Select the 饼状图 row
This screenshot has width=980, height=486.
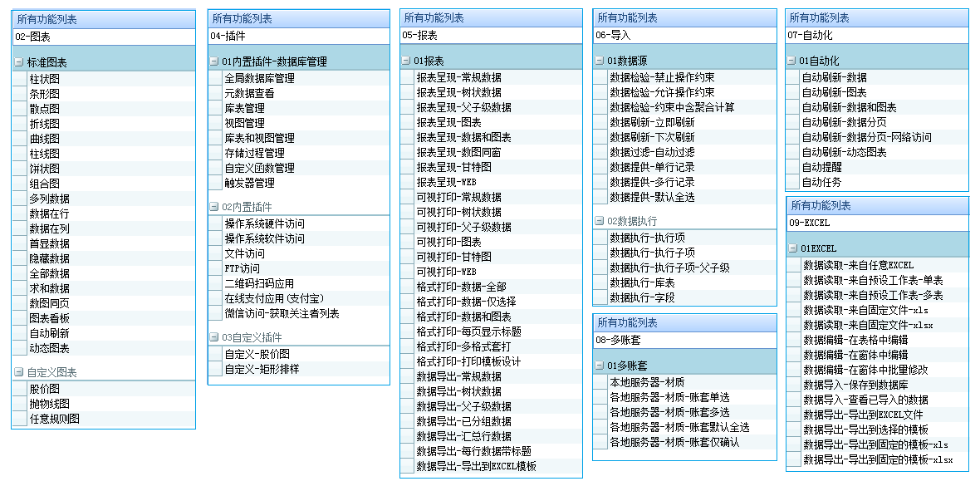[104, 169]
